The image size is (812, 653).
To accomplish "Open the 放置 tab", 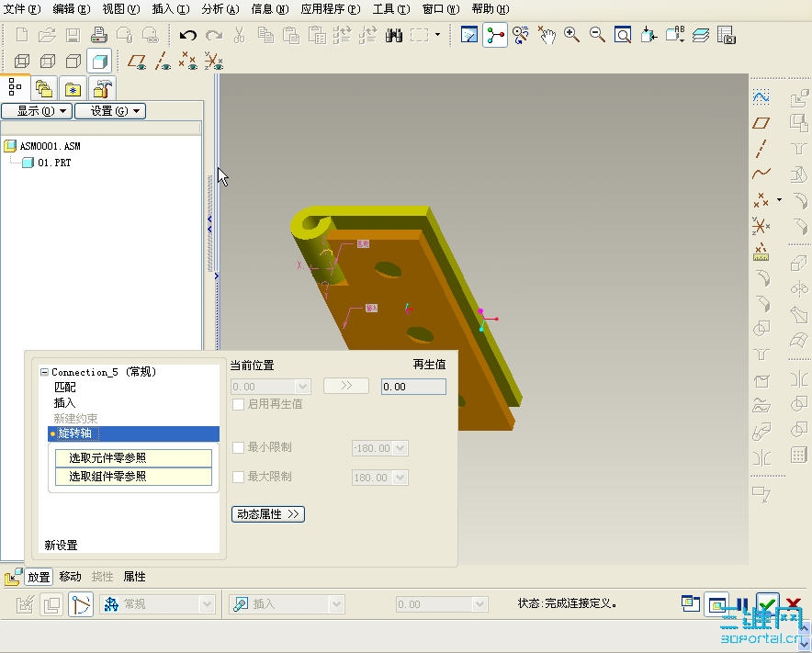I will pyautogui.click(x=39, y=577).
